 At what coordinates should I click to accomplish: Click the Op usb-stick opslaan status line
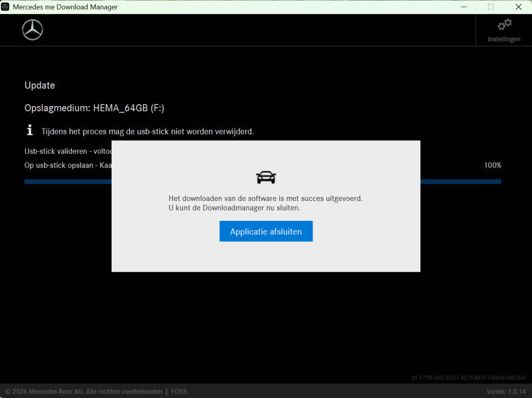pos(68,165)
